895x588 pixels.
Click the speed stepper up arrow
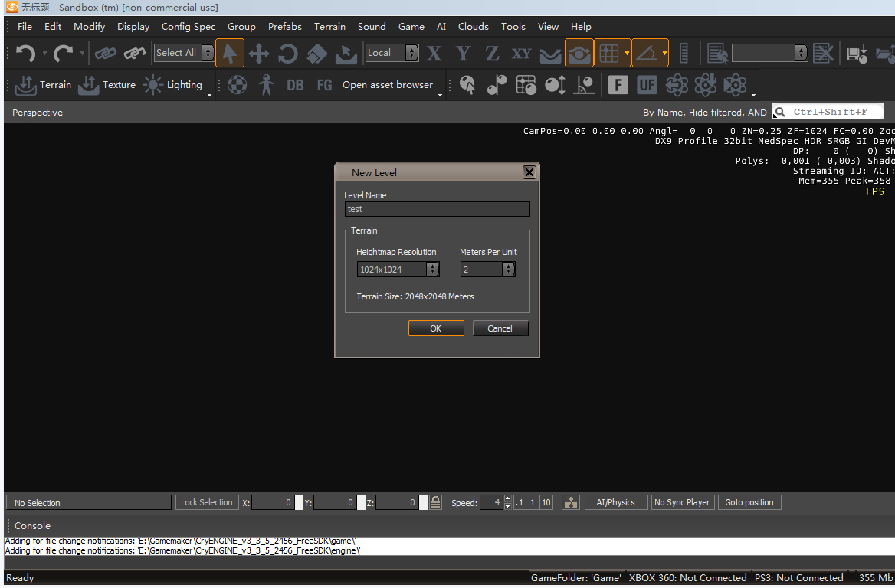(x=507, y=499)
